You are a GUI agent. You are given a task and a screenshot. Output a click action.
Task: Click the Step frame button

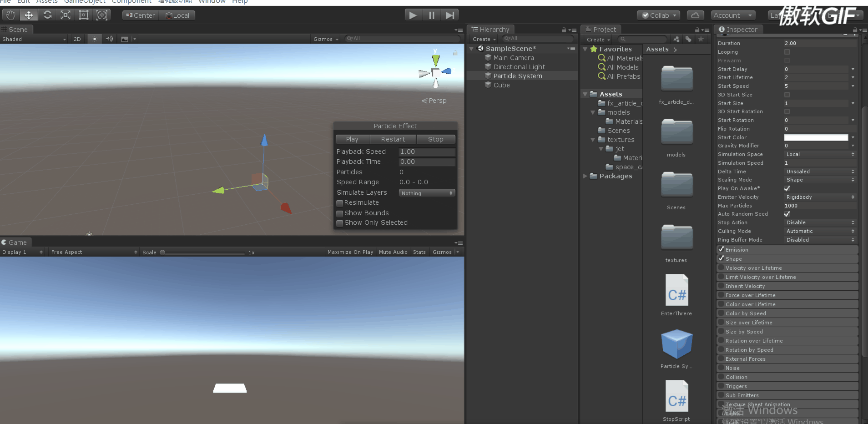pos(449,15)
